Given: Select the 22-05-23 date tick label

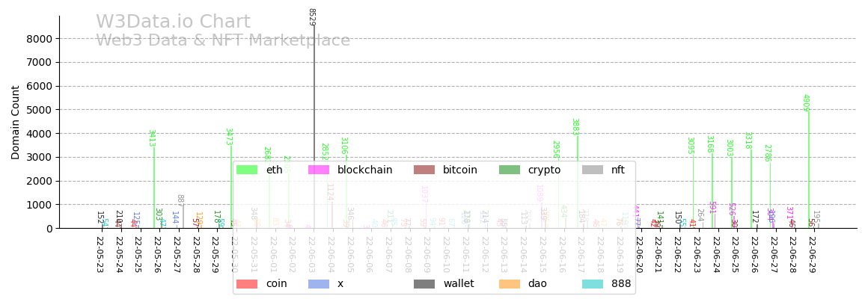Looking at the screenshot, I should 100,255.
